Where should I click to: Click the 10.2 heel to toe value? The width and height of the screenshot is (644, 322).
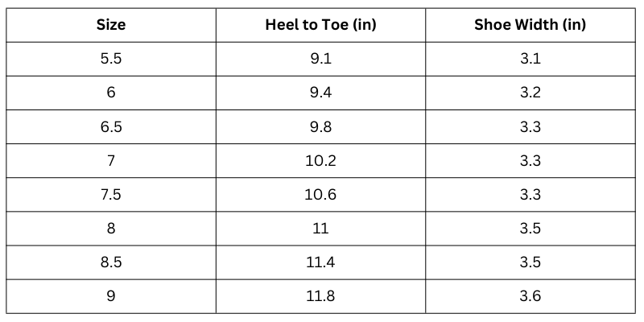coord(320,161)
